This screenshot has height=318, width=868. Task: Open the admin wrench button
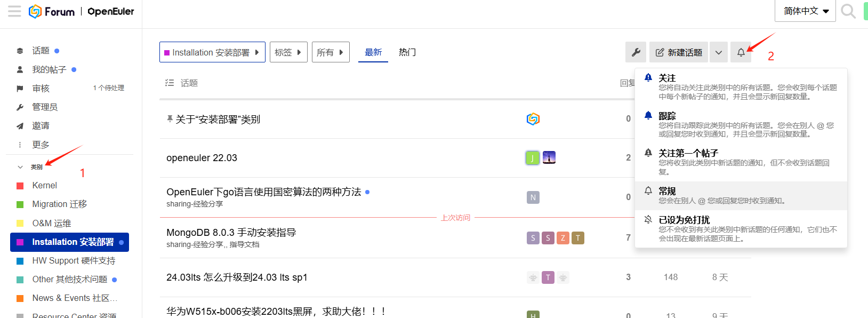636,52
